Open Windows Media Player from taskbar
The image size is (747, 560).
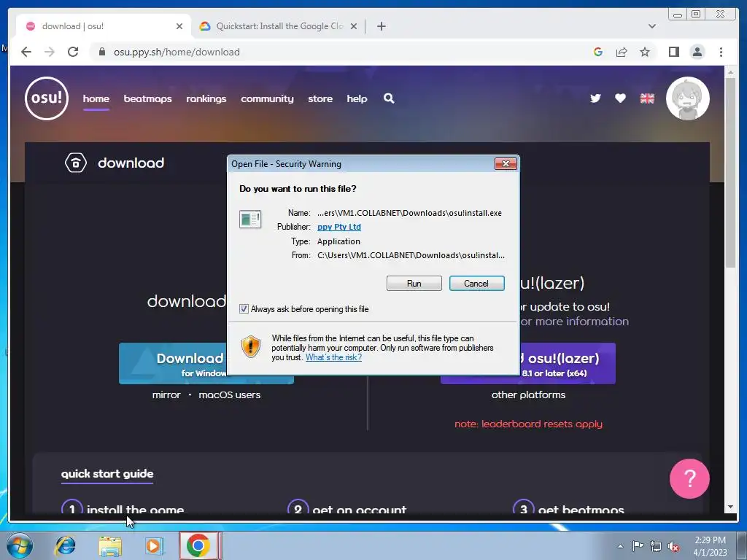pos(155,545)
